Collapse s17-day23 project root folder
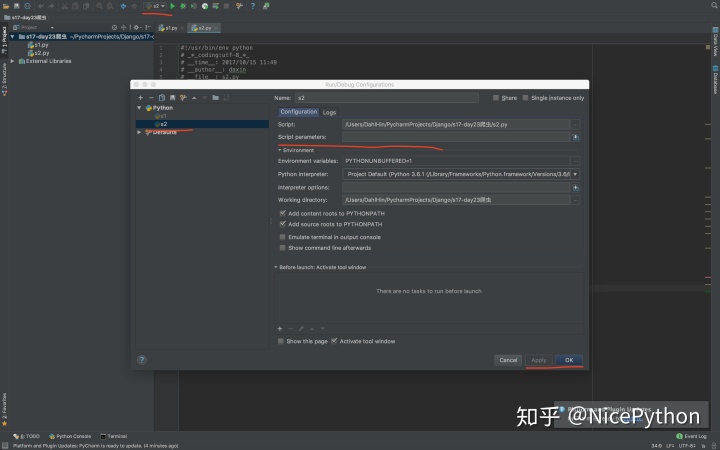The height and width of the screenshot is (450, 720). pos(12,36)
